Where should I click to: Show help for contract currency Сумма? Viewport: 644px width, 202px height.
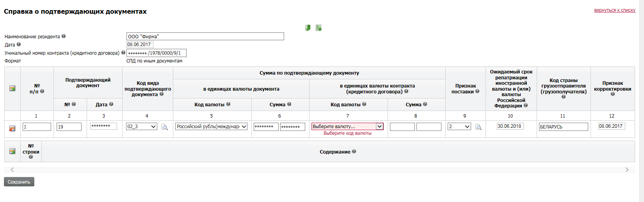(x=425, y=104)
